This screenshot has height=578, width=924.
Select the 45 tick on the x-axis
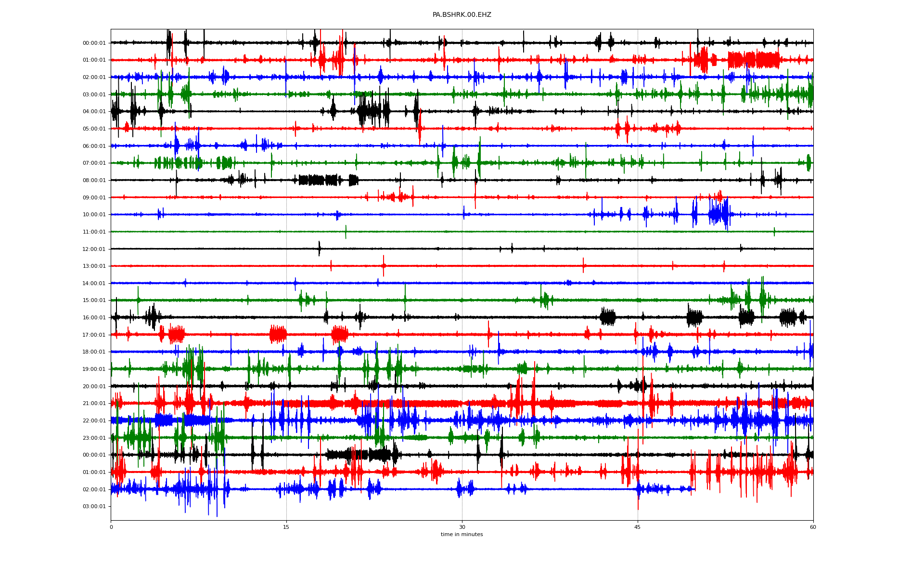(x=638, y=527)
